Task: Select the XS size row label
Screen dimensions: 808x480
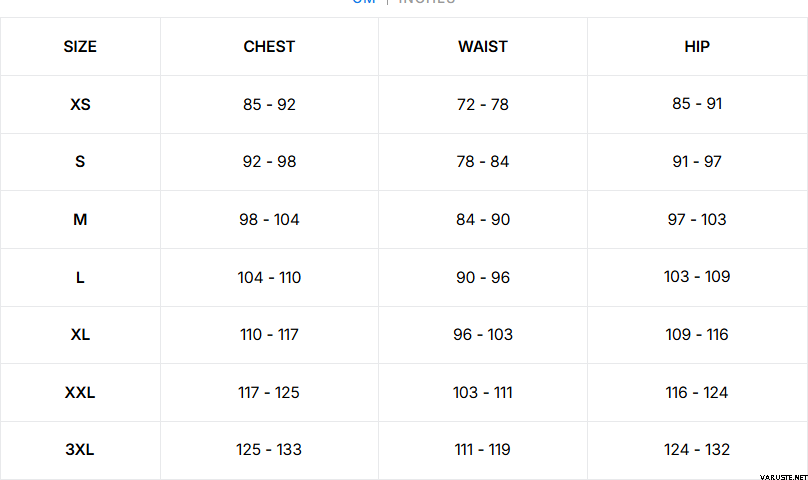Action: (80, 104)
